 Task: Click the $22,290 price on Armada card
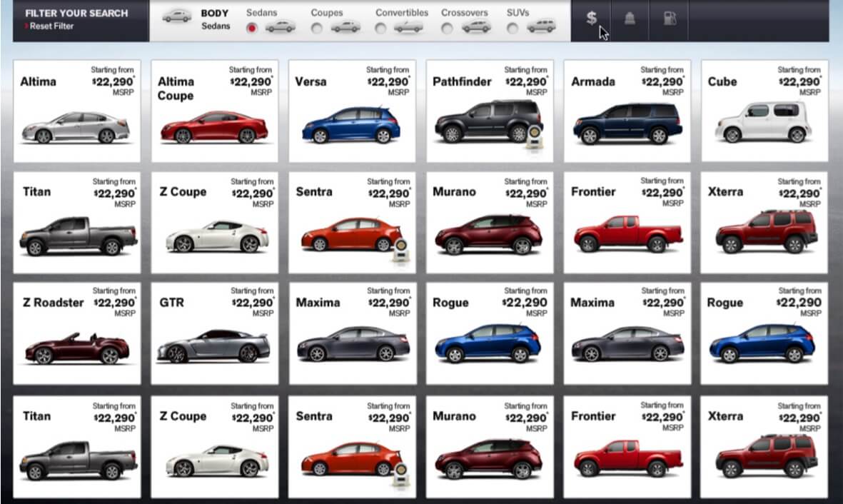point(662,82)
